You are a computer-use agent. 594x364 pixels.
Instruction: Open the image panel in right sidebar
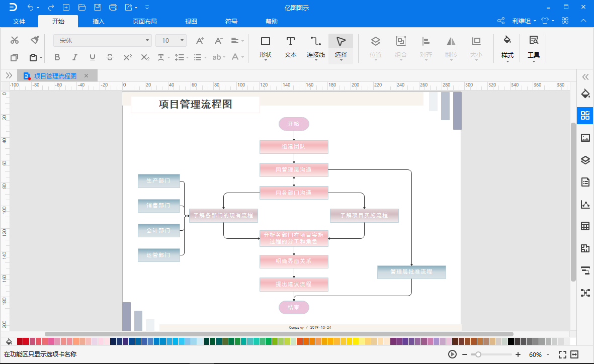[585, 138]
